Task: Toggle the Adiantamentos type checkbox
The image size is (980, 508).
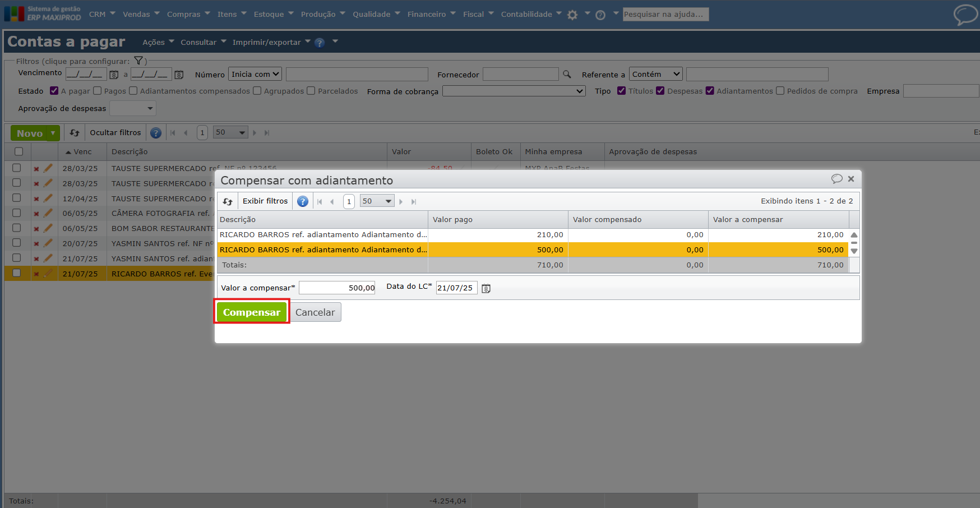Action: (710, 91)
